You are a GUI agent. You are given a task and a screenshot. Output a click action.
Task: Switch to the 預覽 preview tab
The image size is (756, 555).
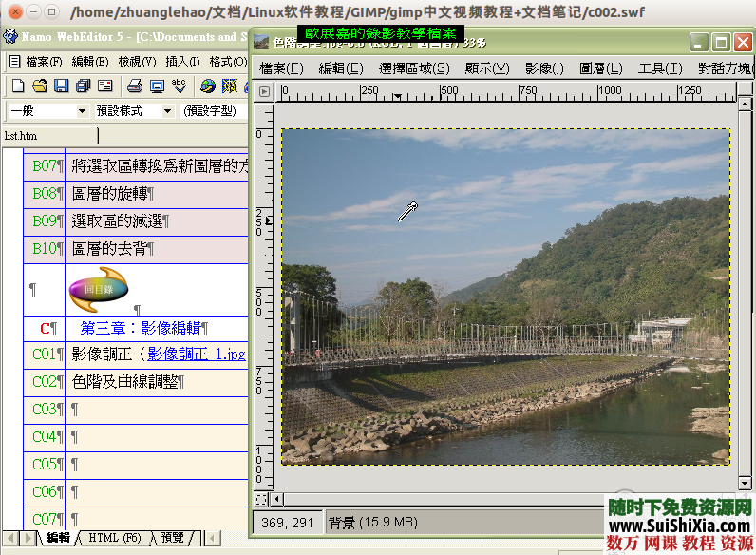click(173, 538)
